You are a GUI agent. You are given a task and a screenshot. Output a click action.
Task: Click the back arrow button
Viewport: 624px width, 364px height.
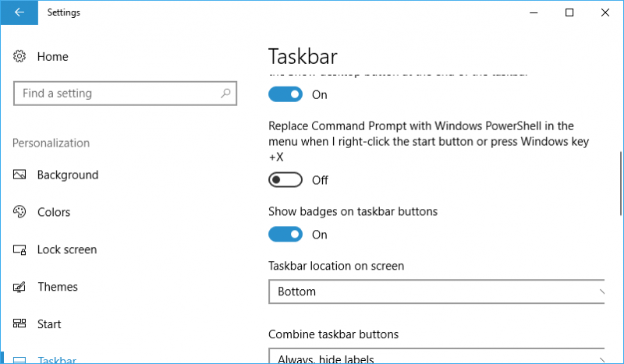click(x=19, y=12)
